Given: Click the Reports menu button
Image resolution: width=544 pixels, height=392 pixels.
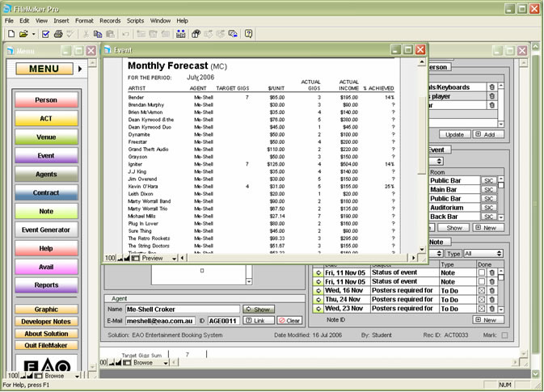Looking at the screenshot, I should pos(46,285).
